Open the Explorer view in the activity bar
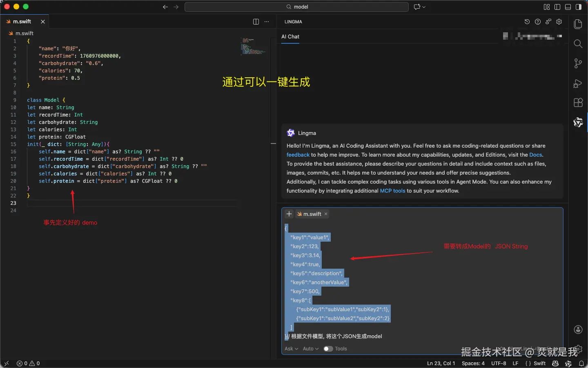This screenshot has height=368, width=588. tap(578, 24)
